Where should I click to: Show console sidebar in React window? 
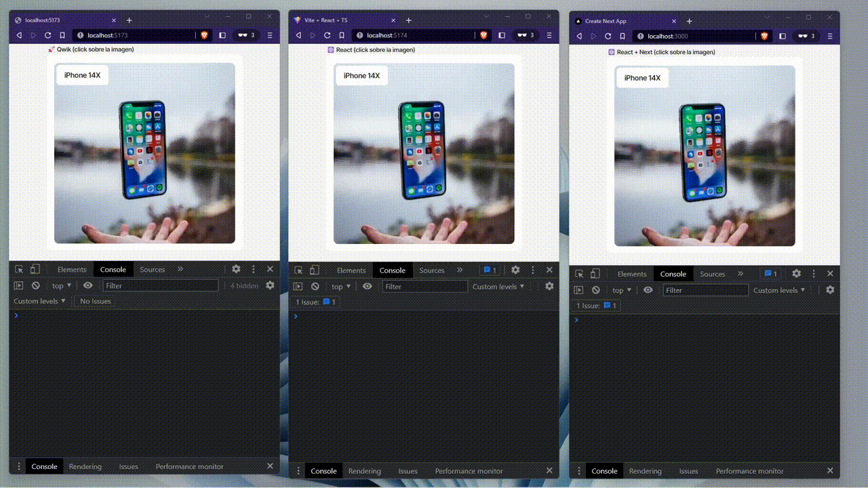[x=298, y=287]
